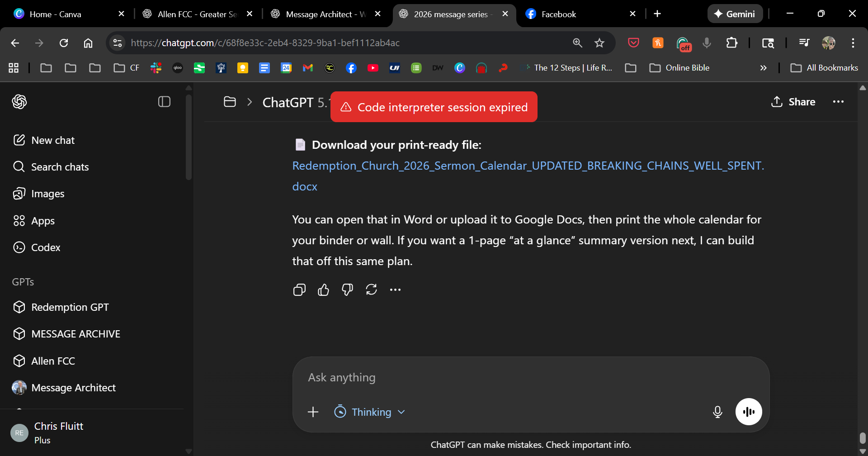This screenshot has height=456, width=868.
Task: Open the conversation options three-dot menu
Action: (x=838, y=102)
